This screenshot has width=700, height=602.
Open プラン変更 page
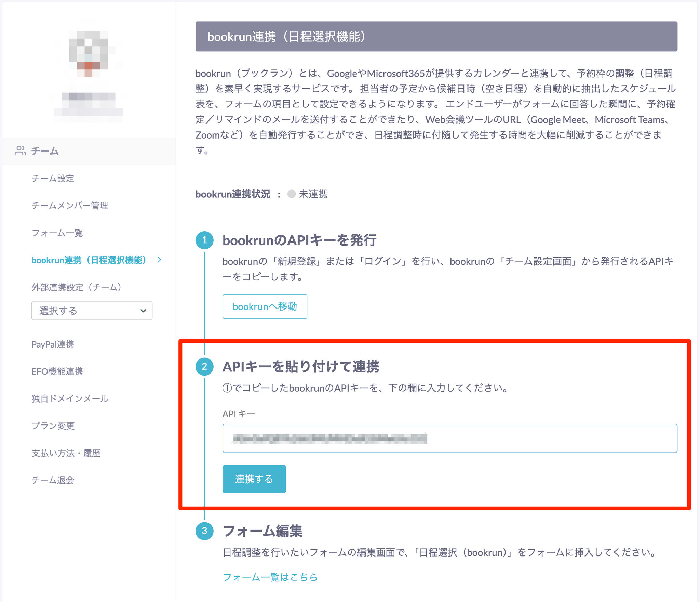pos(53,426)
